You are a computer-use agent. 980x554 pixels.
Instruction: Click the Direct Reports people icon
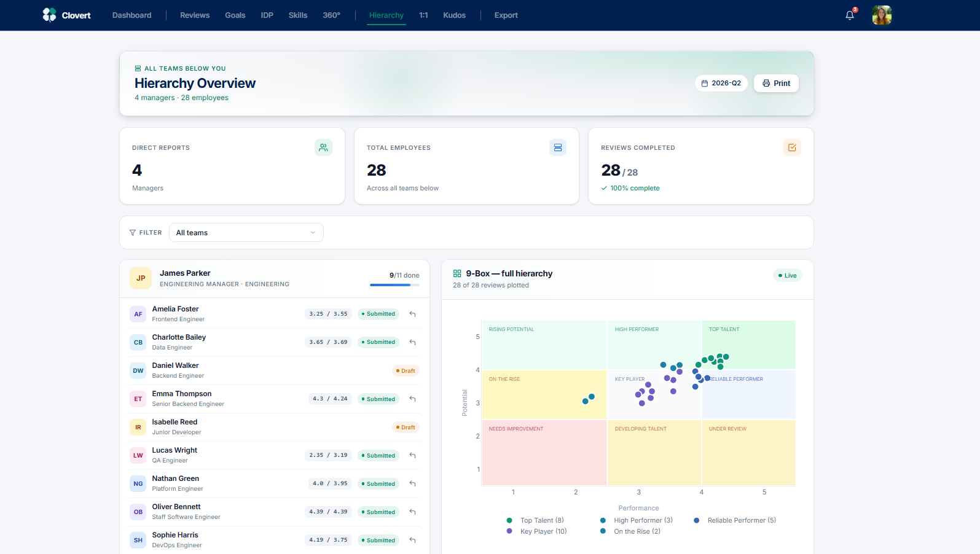tap(323, 147)
